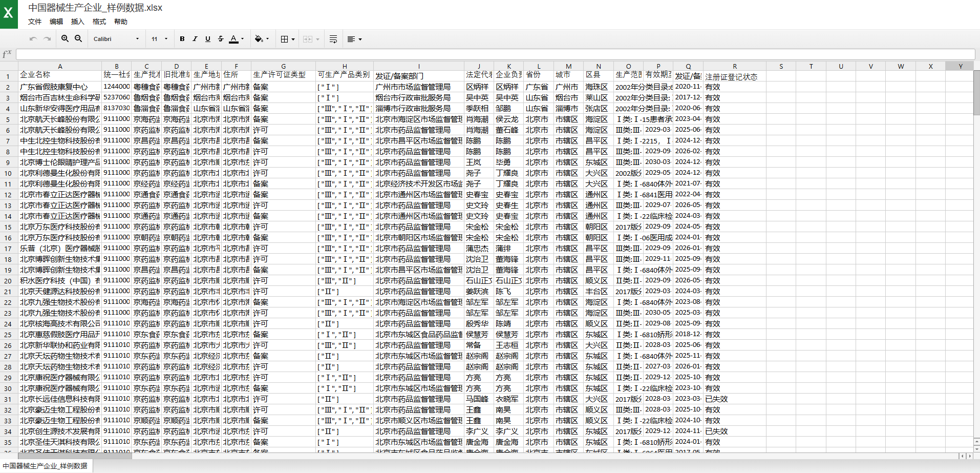
Task: Open the 插入 menu
Action: (77, 22)
